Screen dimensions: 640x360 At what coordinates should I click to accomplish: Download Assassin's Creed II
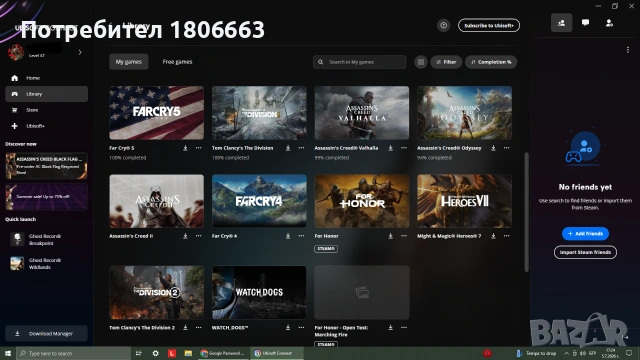[x=185, y=236]
